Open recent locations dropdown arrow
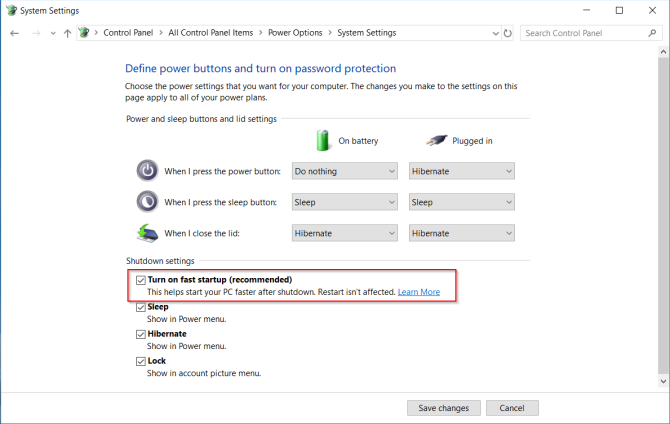 [x=53, y=33]
